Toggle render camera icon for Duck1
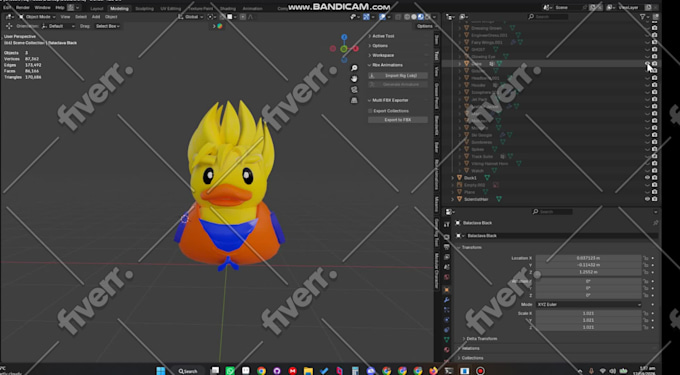Screen dimensions: 680x375 (654, 178)
